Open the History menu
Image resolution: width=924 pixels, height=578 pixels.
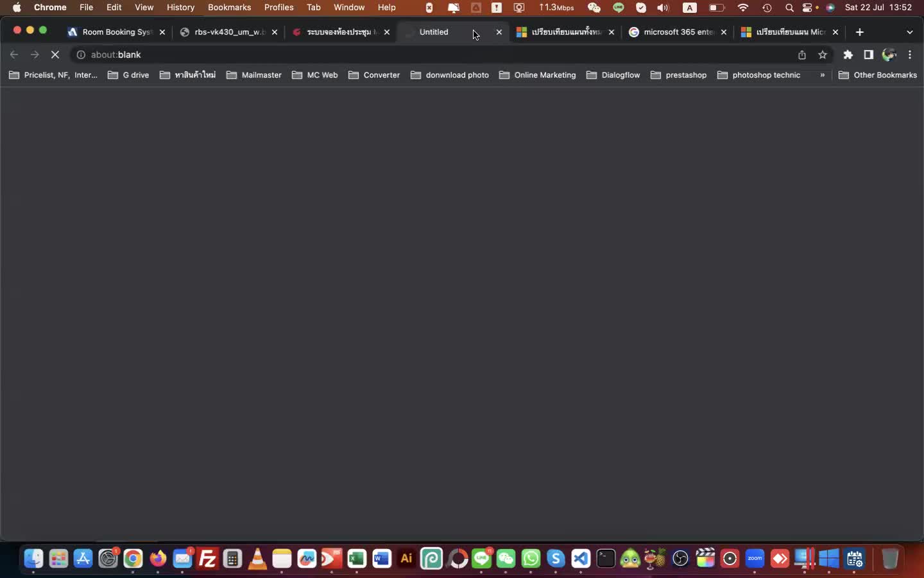pos(180,8)
